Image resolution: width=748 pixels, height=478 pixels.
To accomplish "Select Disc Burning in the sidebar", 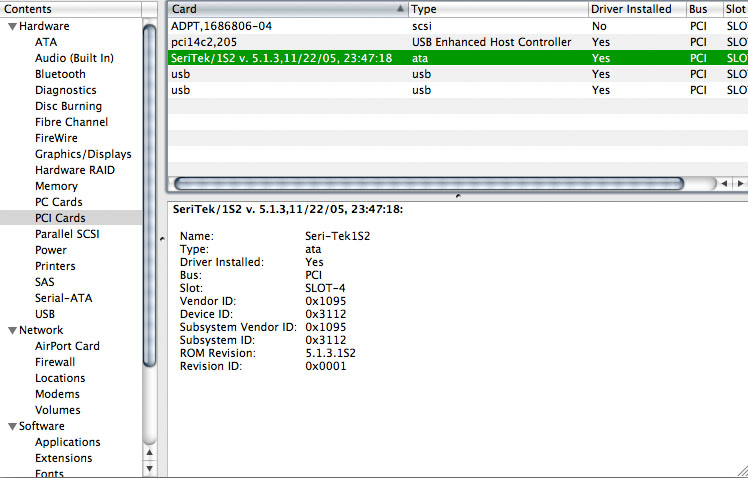I will [68, 106].
